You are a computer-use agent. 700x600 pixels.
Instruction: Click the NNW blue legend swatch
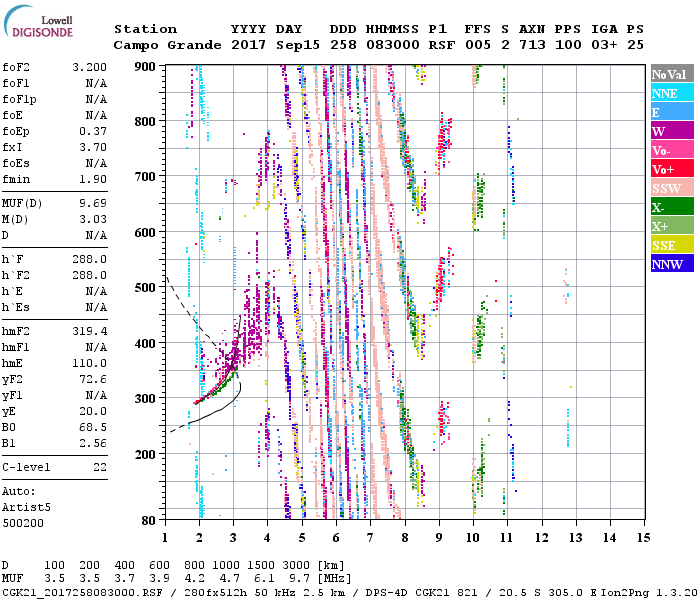(670, 264)
